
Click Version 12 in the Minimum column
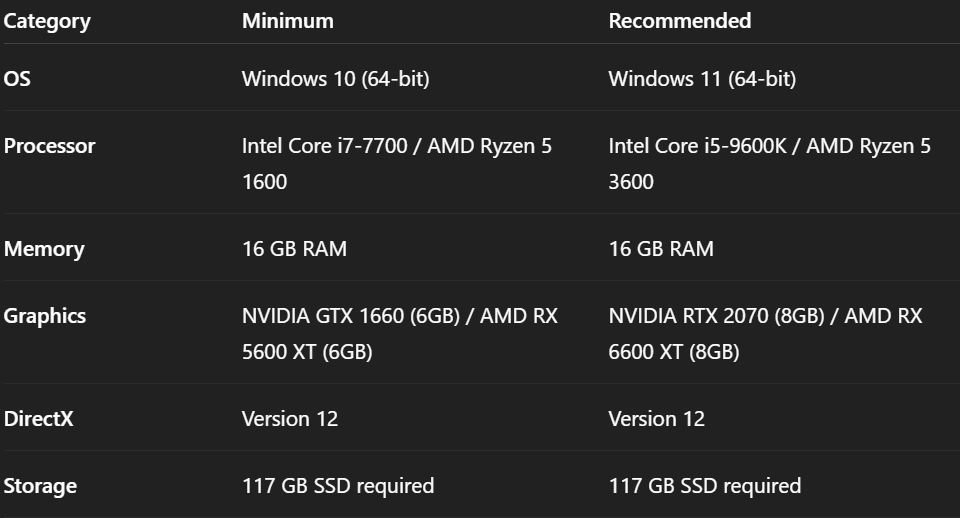pyautogui.click(x=290, y=419)
